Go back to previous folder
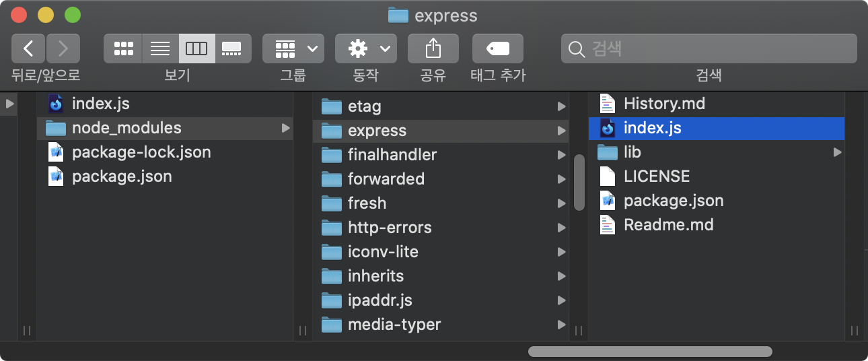 (28, 48)
